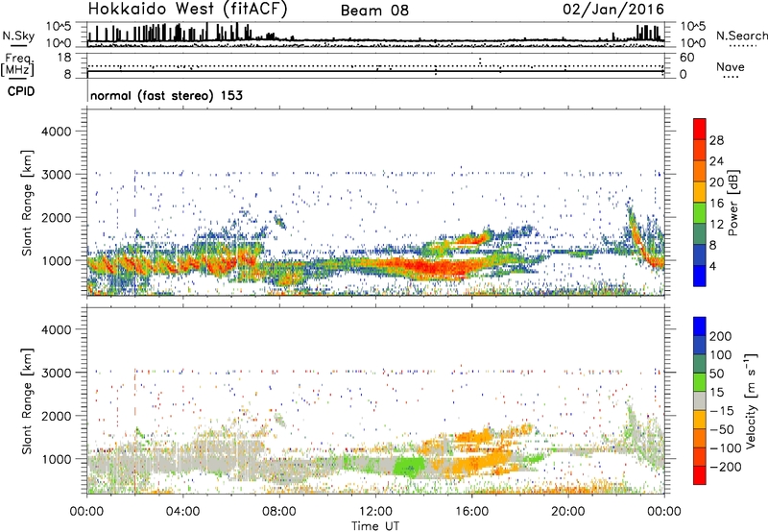Click the '20:00' time axis tick label
Screen dimensions: 768x532
568,512
